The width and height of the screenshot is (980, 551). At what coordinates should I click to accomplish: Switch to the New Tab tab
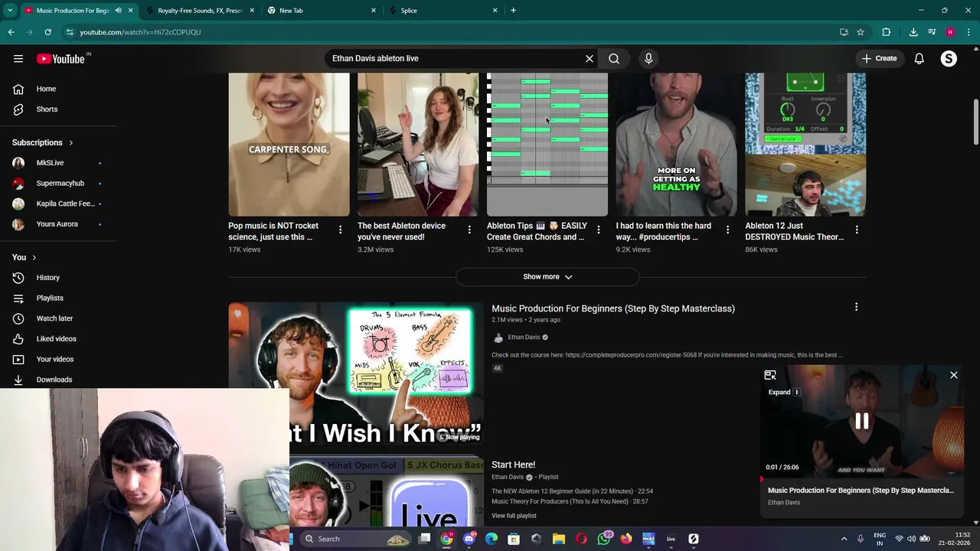click(322, 11)
